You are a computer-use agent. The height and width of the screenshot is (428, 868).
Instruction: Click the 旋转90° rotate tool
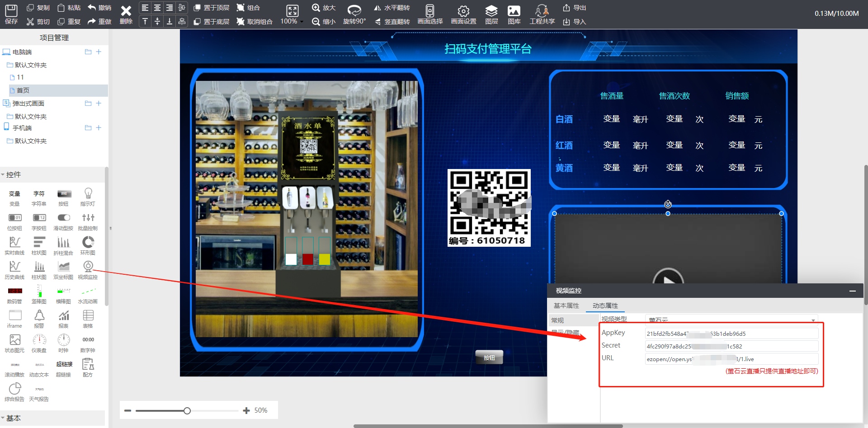click(x=354, y=14)
